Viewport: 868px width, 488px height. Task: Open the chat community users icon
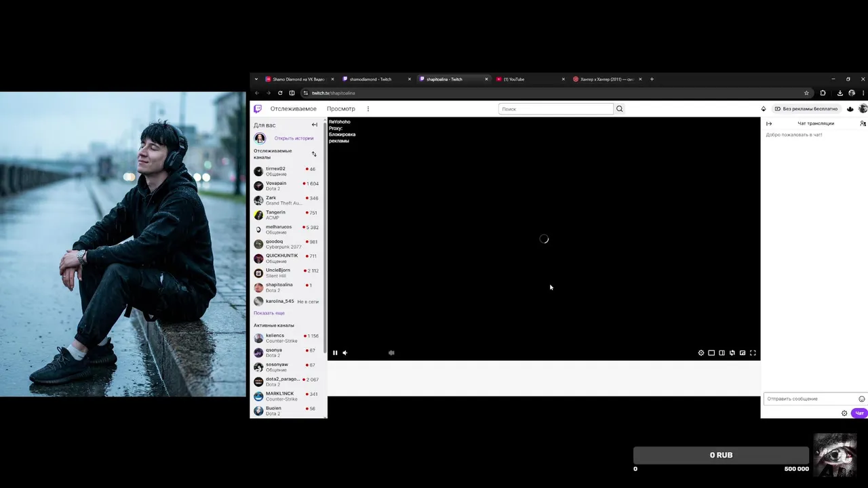(x=863, y=123)
